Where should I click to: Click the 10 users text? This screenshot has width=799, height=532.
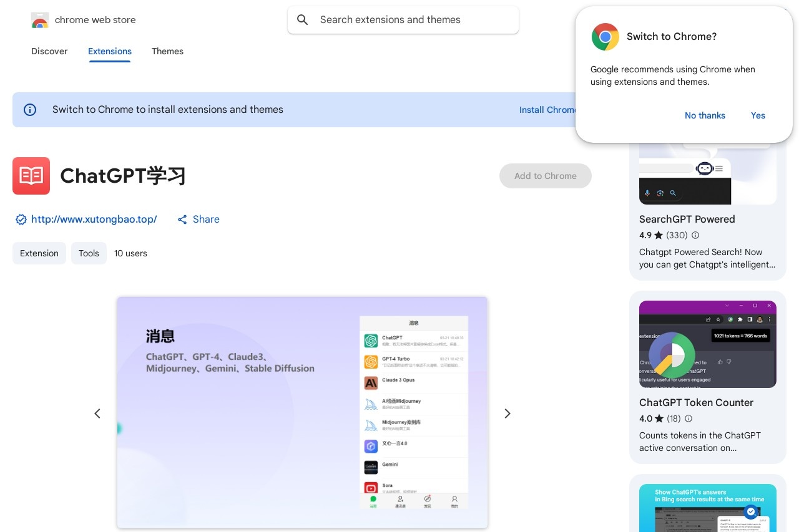click(130, 253)
